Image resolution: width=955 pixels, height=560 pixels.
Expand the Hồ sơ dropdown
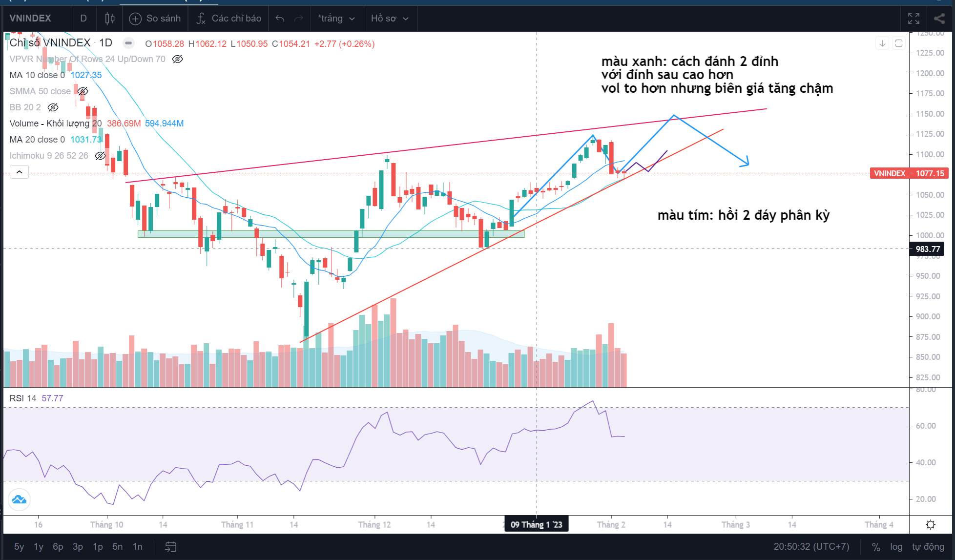[x=390, y=19]
